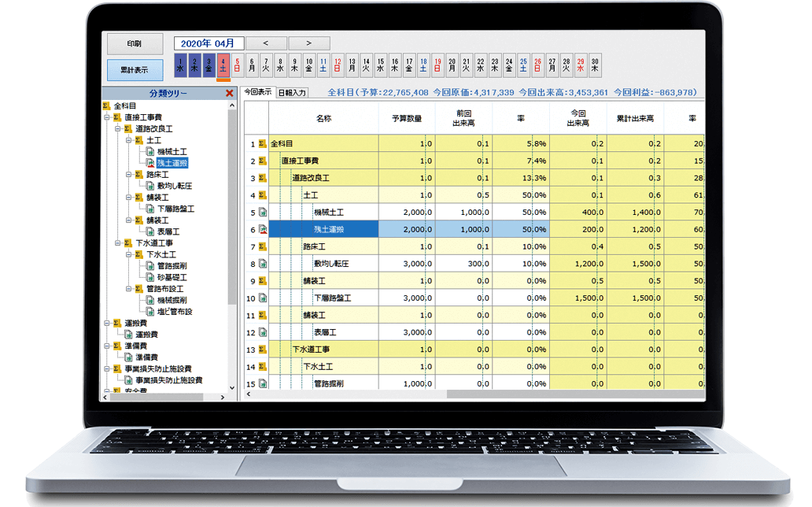Screen dimensions: 812x507
Task: Collapse the 運搬費 tree node
Action: [x=106, y=323]
